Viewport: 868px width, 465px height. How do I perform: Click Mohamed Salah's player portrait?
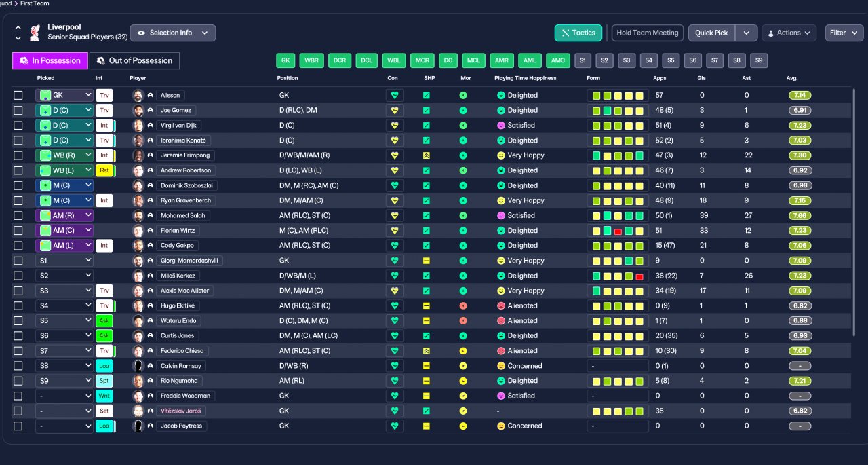(138, 215)
